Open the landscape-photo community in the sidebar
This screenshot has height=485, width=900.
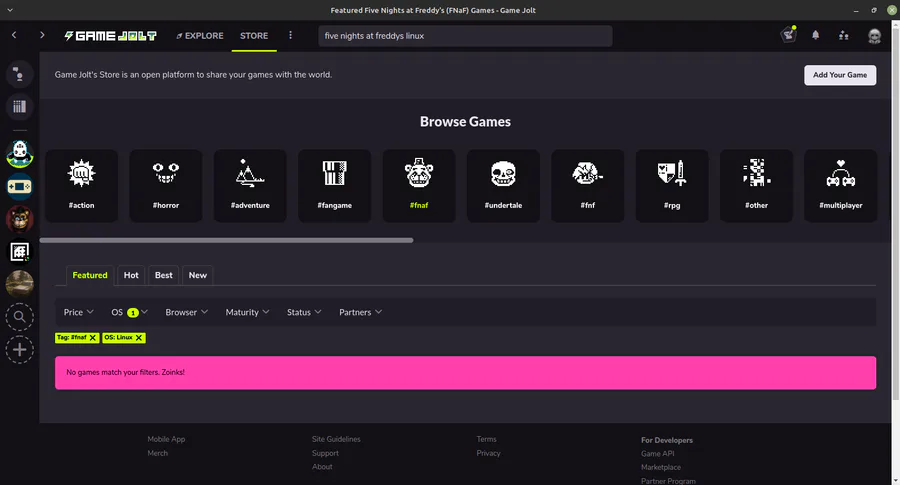click(x=20, y=284)
